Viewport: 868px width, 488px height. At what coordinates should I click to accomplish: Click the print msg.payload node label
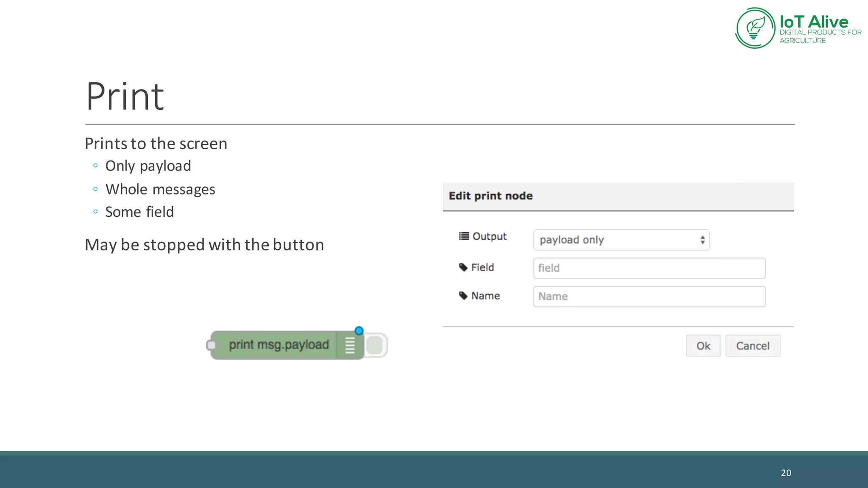pyautogui.click(x=279, y=345)
